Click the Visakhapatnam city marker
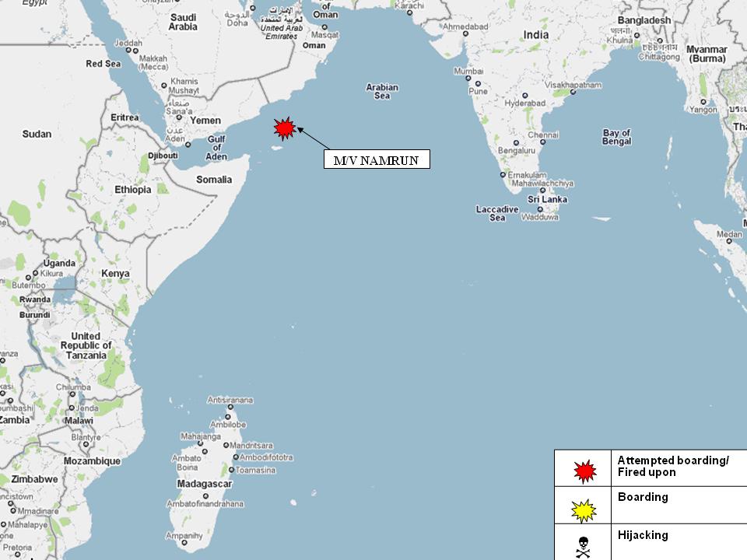Screen dimensions: 747x560 coord(573,92)
